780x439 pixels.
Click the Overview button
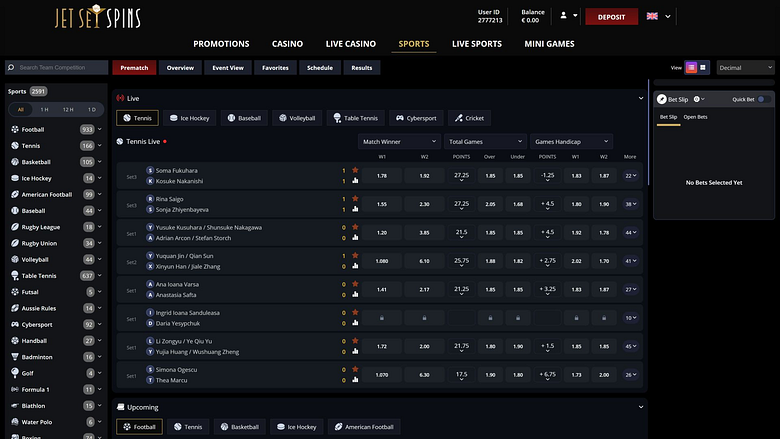[180, 68]
